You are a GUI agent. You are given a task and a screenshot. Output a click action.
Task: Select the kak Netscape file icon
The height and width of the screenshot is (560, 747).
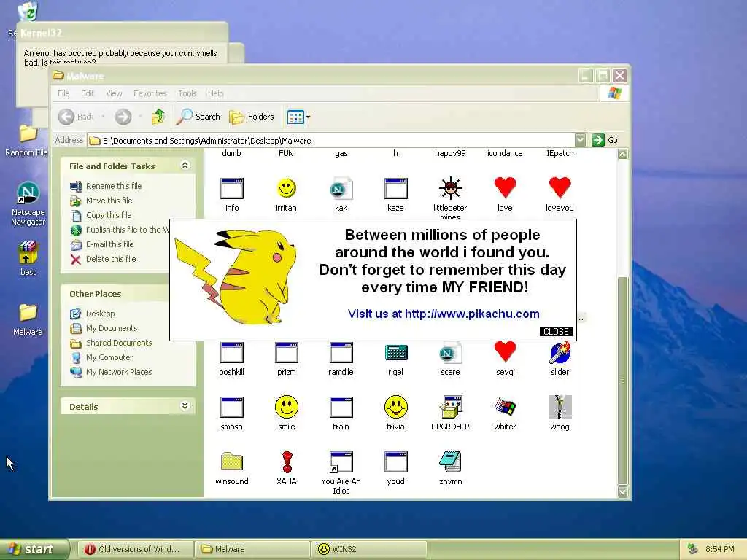point(341,189)
